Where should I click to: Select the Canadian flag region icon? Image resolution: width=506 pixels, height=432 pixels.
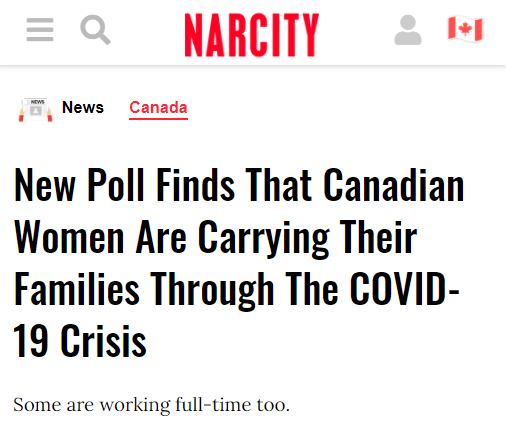pyautogui.click(x=465, y=29)
